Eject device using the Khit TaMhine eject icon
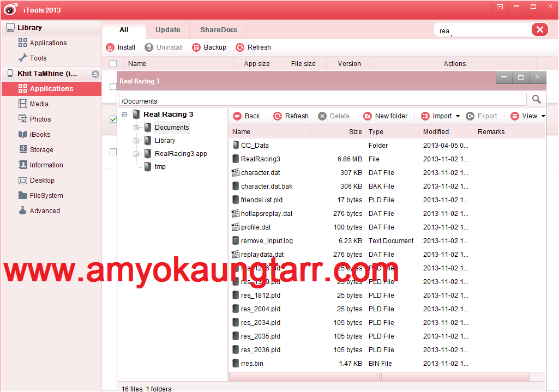 (95, 74)
